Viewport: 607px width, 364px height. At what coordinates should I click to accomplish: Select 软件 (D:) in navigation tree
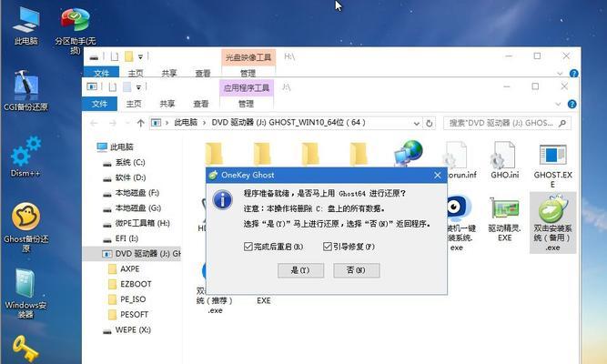click(x=125, y=177)
